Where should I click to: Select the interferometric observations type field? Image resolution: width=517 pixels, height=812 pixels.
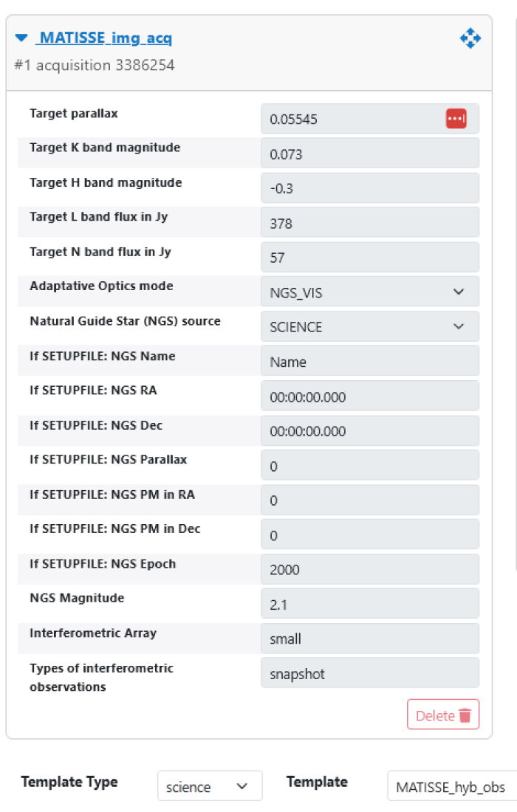tap(369, 673)
